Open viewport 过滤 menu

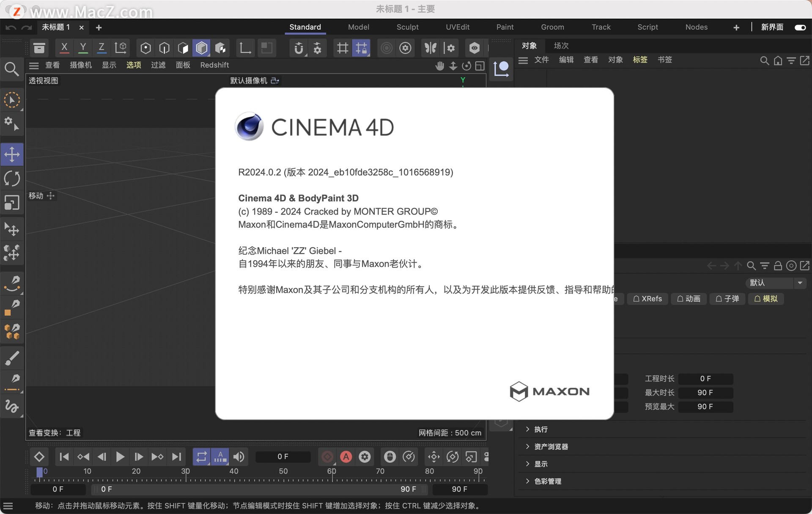click(x=158, y=65)
